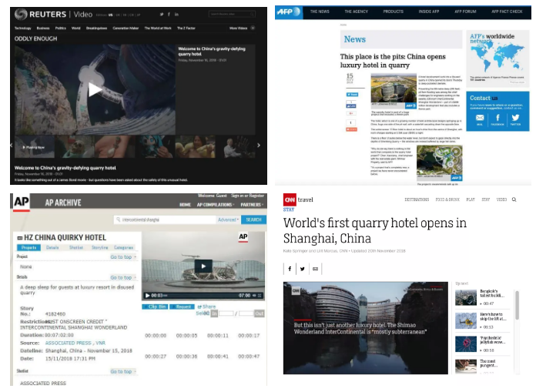
Task: Open Destinations in CNN travel menu
Action: (x=417, y=199)
